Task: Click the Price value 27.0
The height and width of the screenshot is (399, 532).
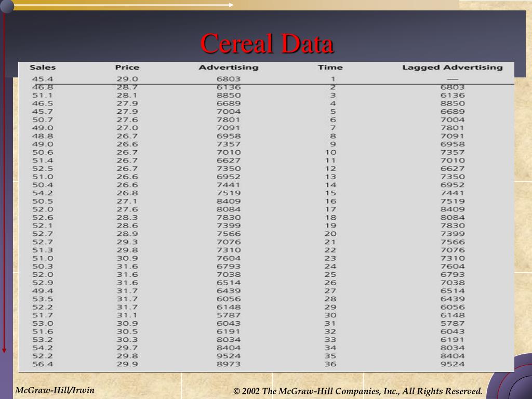Action: (x=127, y=128)
